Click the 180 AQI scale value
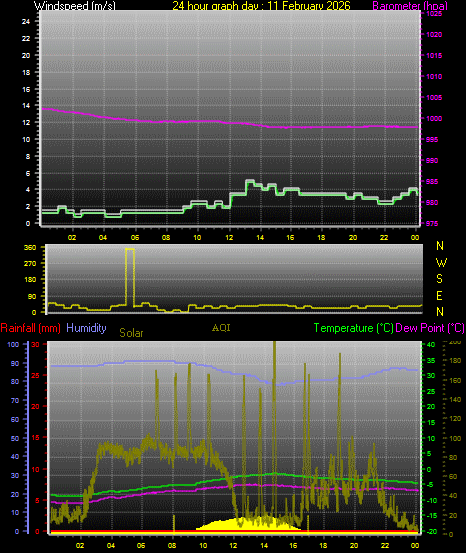Screen dimensions: 466x553 pos(455,360)
